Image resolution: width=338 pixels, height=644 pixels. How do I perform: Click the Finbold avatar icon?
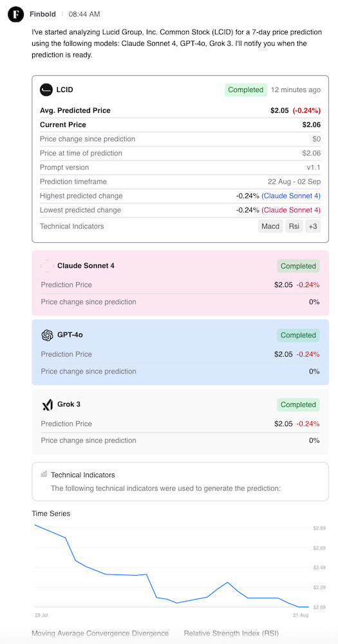point(15,14)
